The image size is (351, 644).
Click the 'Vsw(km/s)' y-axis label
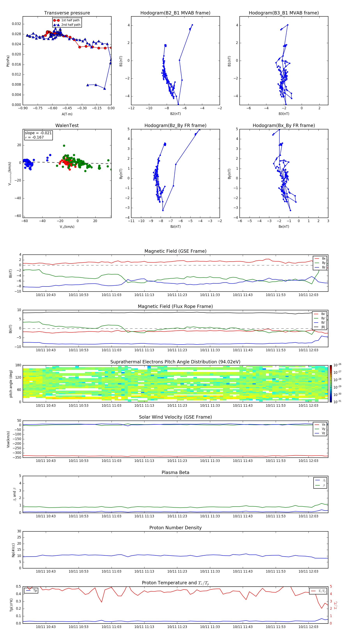(x=8, y=439)
